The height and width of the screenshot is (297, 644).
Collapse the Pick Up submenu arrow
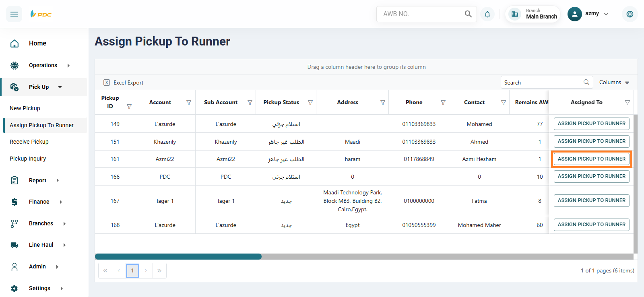[60, 87]
